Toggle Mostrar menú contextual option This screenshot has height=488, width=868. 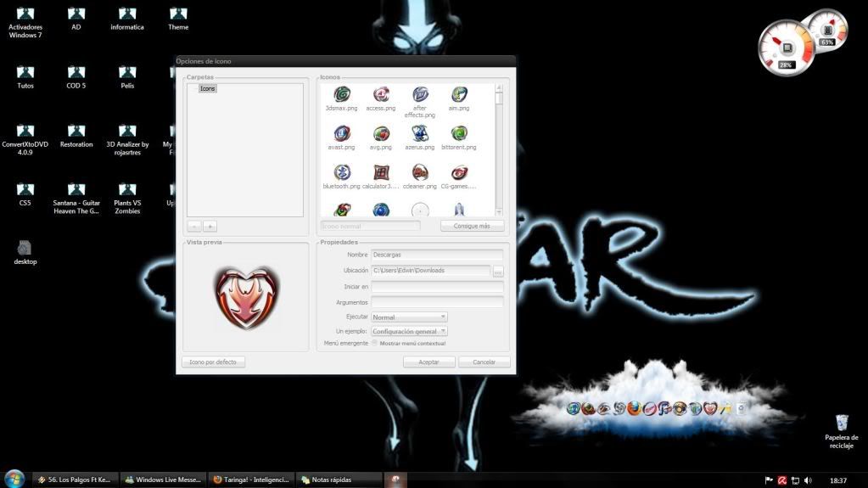tap(375, 343)
